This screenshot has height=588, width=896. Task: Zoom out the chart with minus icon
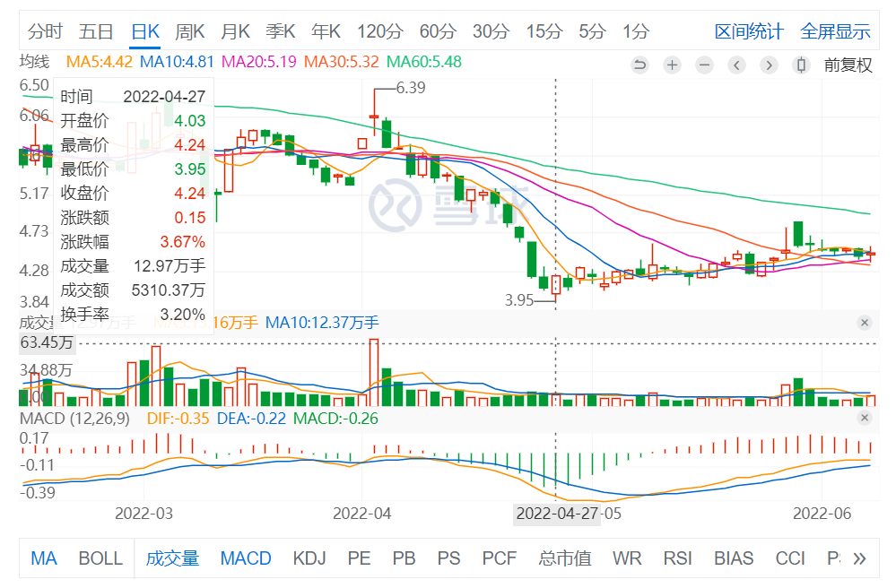coord(704,65)
